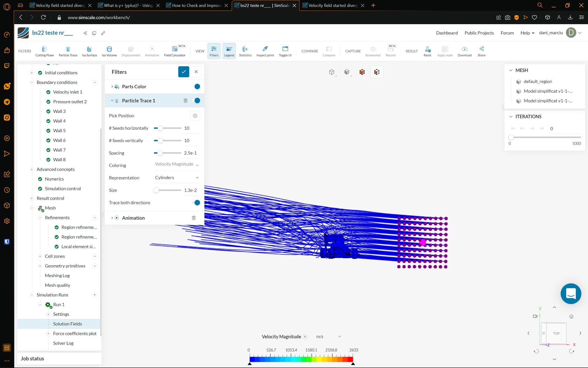Collapse the Boundary conditions tree section

[x=32, y=82]
